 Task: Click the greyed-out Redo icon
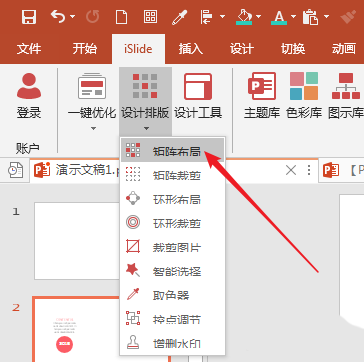coord(92,16)
